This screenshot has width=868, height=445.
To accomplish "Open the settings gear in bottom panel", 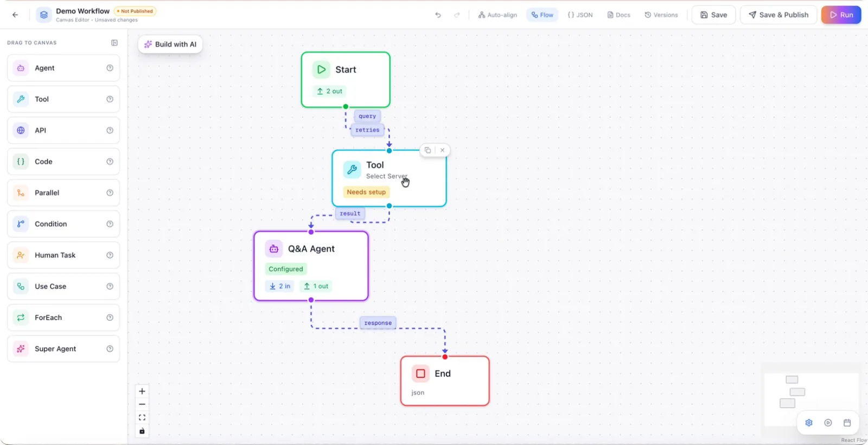I will point(809,423).
